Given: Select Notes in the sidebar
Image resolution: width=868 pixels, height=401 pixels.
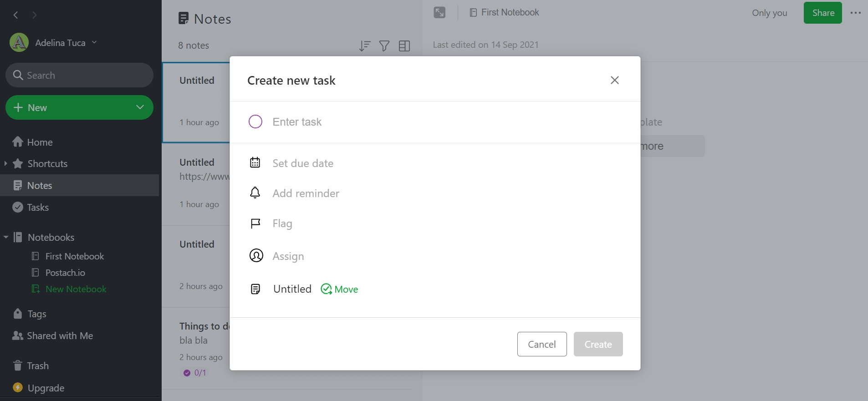Looking at the screenshot, I should tap(80, 185).
